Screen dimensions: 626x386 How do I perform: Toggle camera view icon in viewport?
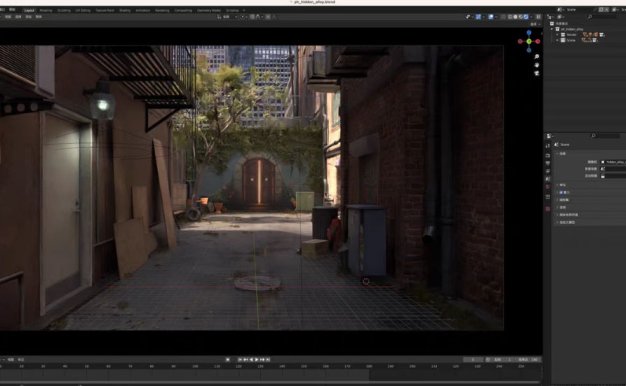(x=537, y=73)
